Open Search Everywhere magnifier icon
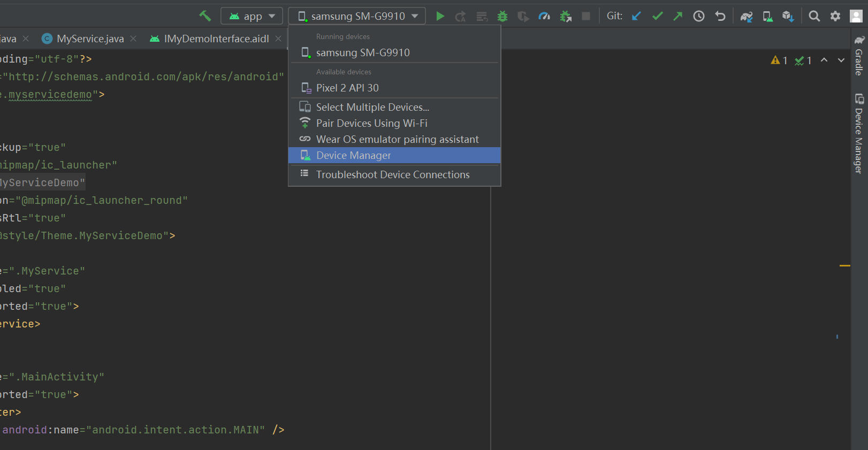 814,16
